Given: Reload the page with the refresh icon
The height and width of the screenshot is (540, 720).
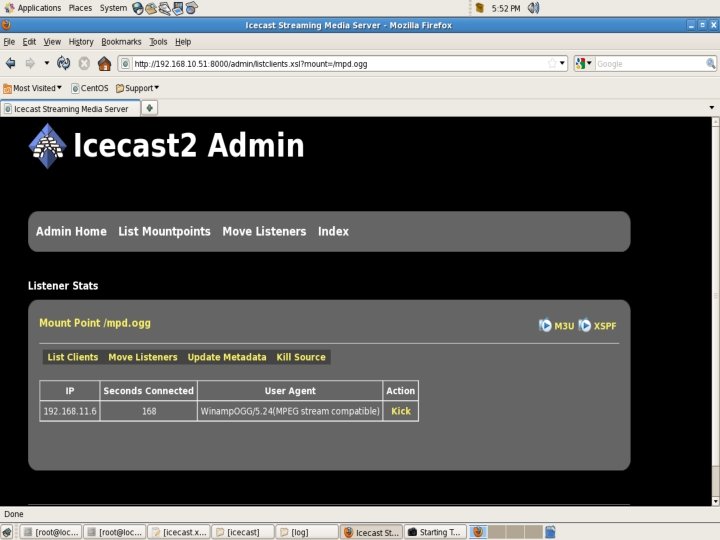Looking at the screenshot, I should coord(63,63).
